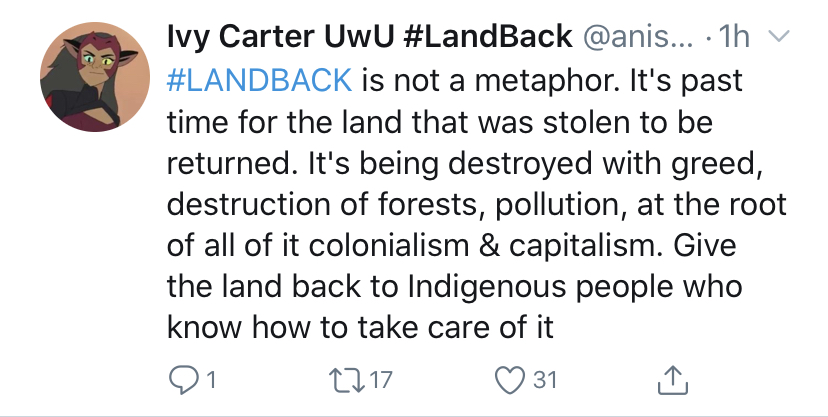Click the reply speech bubble icon

pyautogui.click(x=183, y=380)
